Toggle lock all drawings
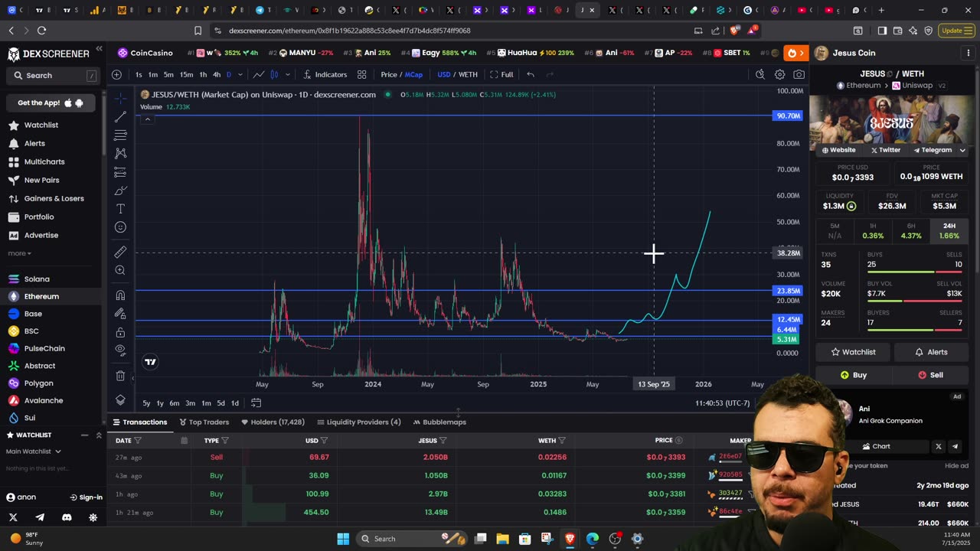The width and height of the screenshot is (980, 551). 120,332
